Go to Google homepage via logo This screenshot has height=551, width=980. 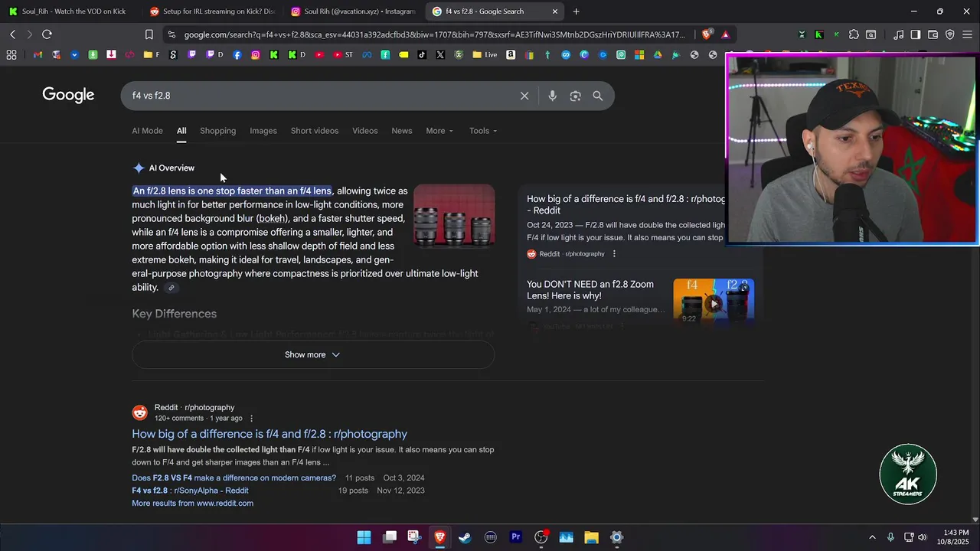coord(68,95)
